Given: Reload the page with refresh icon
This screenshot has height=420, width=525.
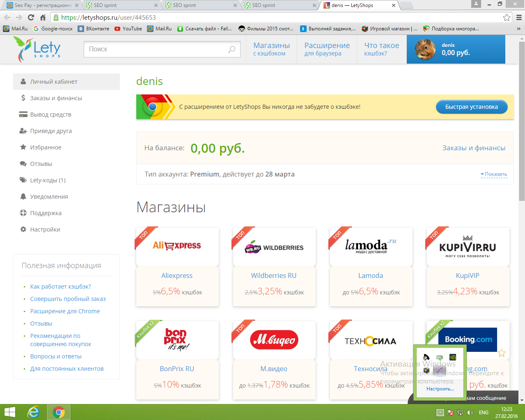Looking at the screenshot, I should (31, 17).
